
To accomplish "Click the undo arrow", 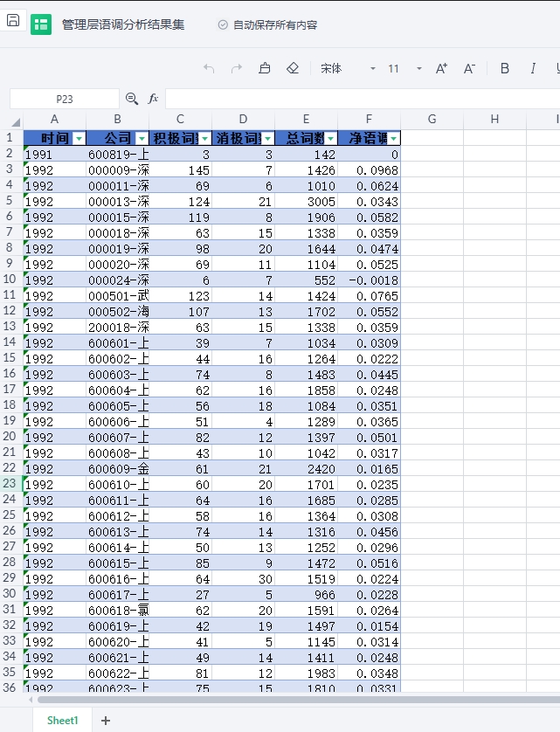I will (209, 69).
